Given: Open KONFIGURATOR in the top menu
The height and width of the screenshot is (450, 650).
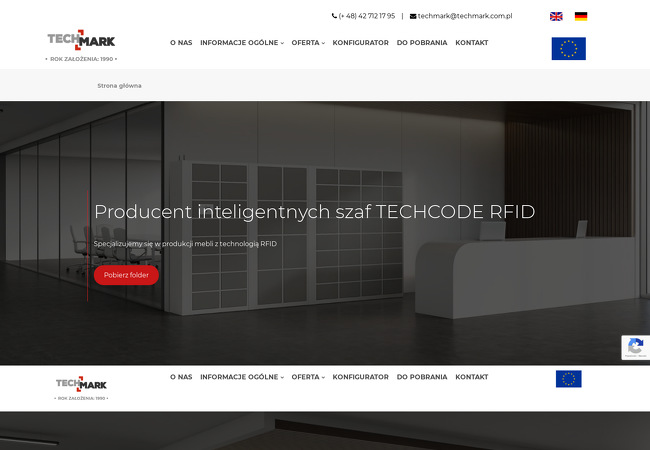Looking at the screenshot, I should 361,43.
